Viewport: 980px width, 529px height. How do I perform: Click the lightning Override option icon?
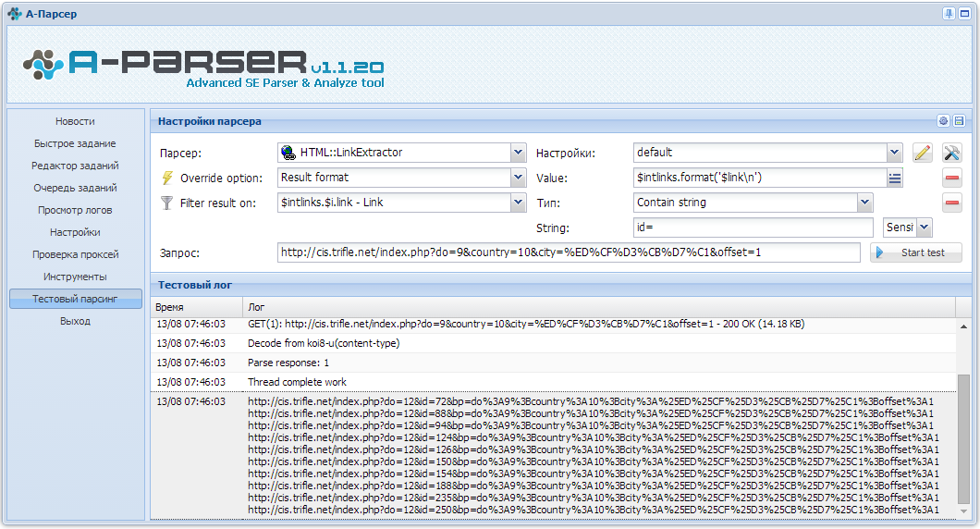[x=166, y=178]
